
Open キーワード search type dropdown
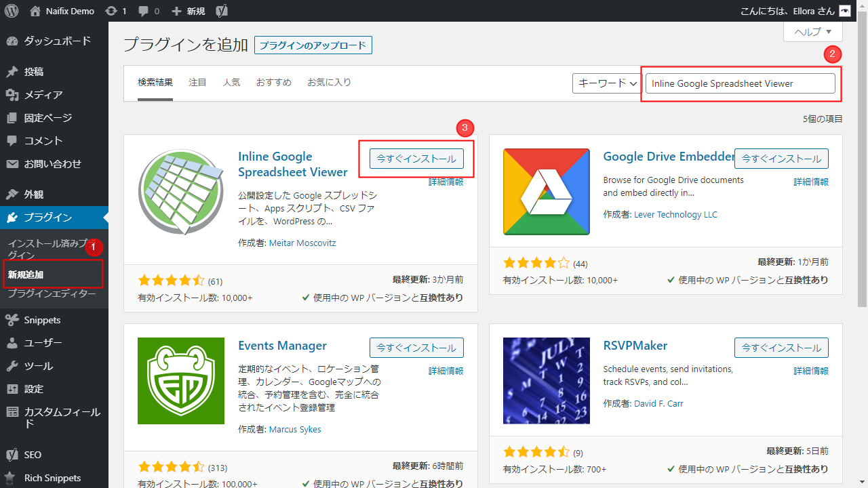pyautogui.click(x=607, y=83)
